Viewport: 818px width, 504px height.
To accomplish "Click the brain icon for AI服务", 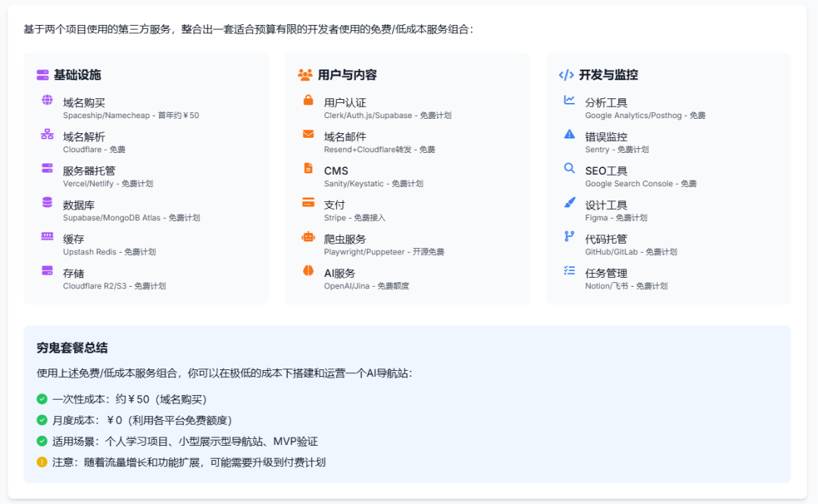I will tap(308, 270).
